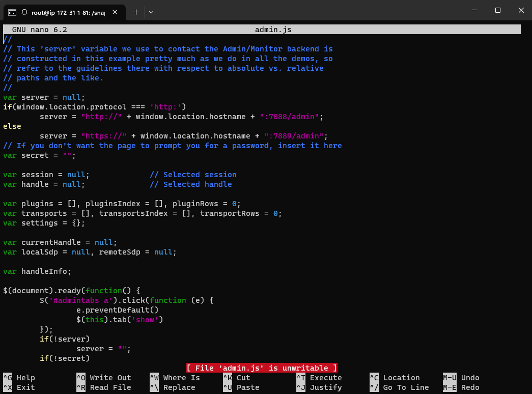The image size is (532, 394).
Task: Show cursor Location from the shortcut bar
Action: tap(396, 377)
